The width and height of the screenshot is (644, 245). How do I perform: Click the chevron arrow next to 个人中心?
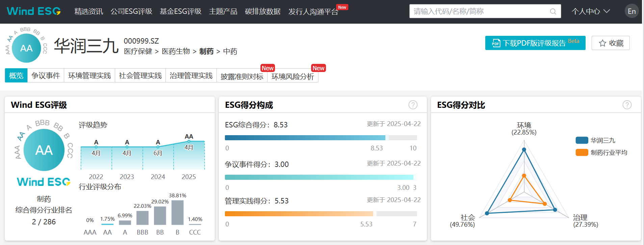click(x=607, y=11)
